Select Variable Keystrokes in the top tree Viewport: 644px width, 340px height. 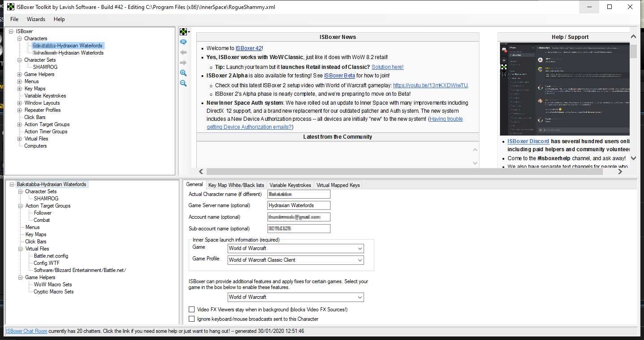tap(45, 96)
